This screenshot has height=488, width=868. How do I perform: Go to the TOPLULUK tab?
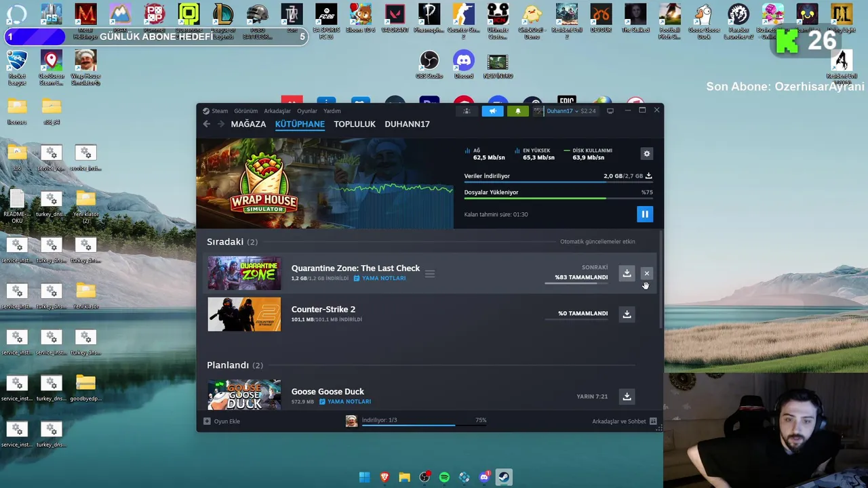355,124
